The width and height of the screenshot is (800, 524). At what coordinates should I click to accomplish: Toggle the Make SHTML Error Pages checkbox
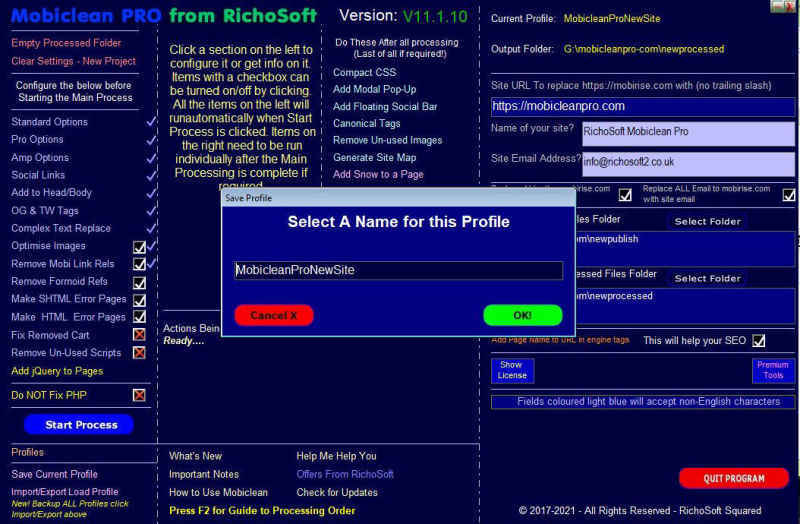139,300
